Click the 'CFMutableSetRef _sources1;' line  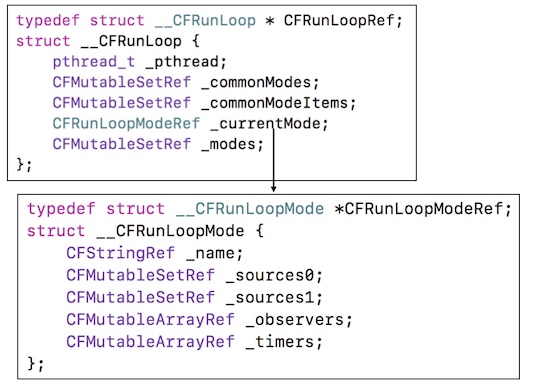tap(194, 297)
